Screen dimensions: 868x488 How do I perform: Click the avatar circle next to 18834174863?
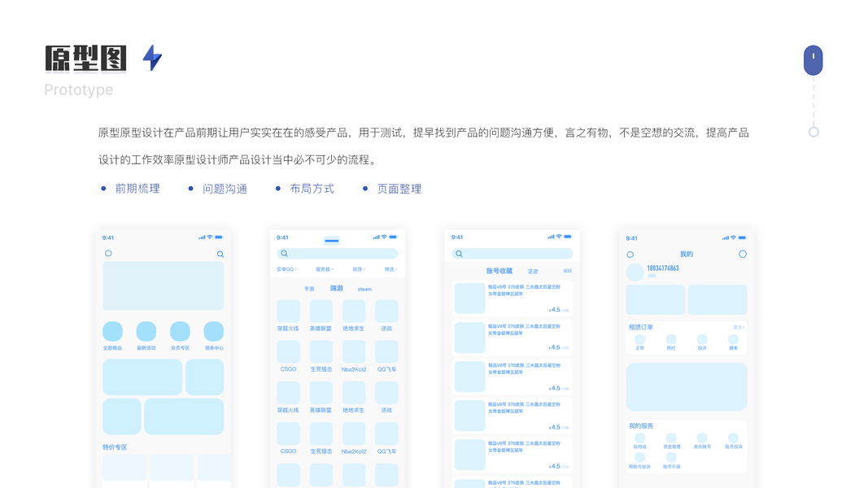tap(635, 272)
